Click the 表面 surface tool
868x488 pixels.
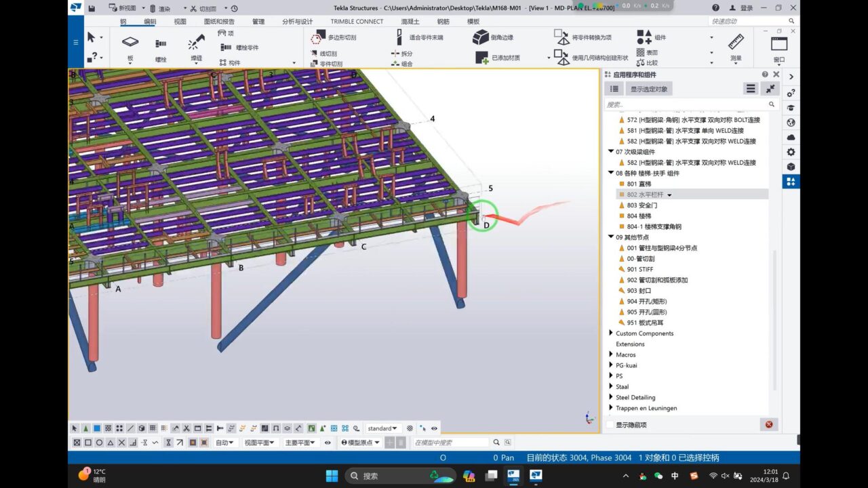point(647,52)
